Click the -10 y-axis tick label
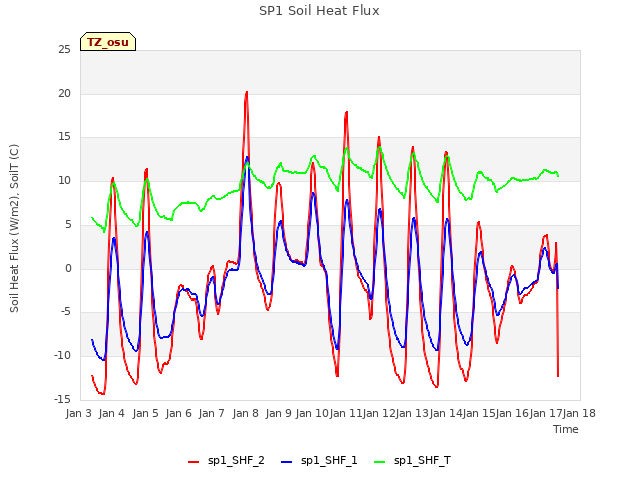 click(x=62, y=356)
